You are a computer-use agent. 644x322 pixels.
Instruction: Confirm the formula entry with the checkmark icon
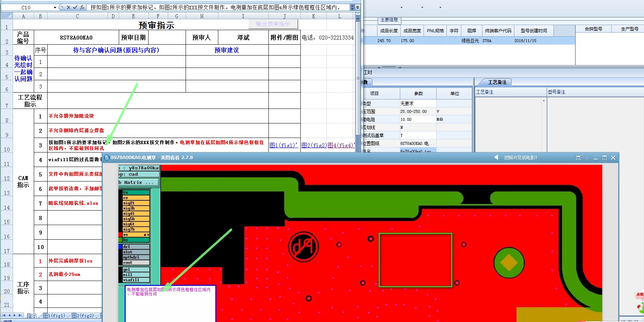[x=75, y=7]
